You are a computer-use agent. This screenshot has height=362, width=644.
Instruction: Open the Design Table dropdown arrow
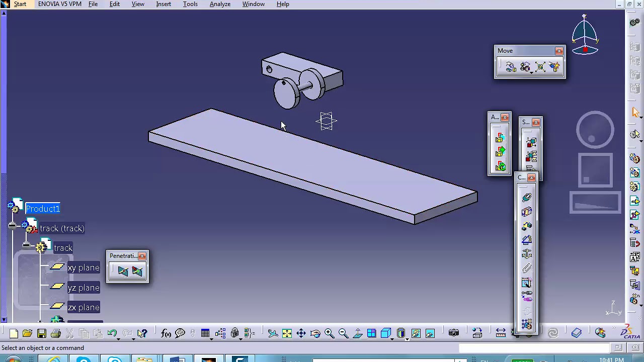click(212, 338)
